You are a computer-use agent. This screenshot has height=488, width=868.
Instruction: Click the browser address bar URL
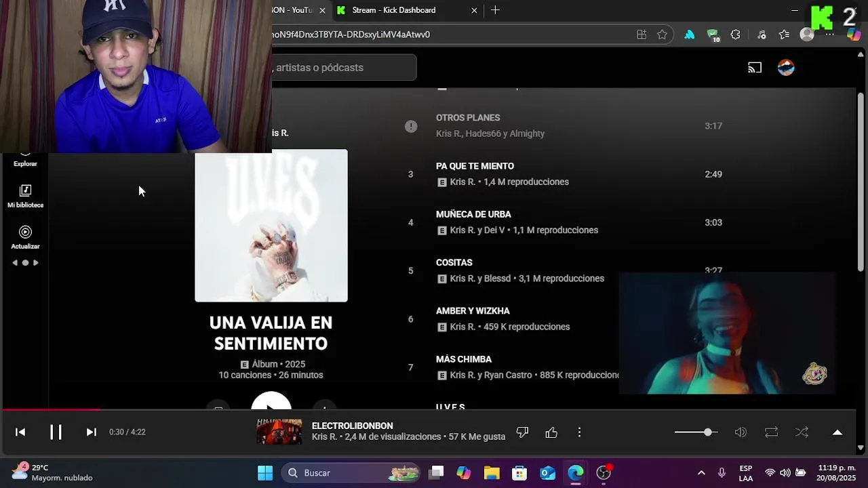coord(351,35)
